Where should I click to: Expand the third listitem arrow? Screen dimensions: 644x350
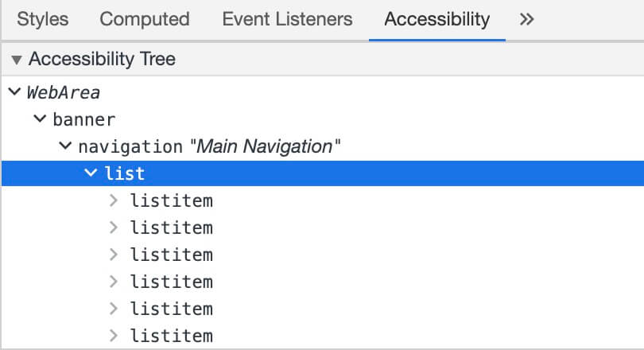click(114, 255)
